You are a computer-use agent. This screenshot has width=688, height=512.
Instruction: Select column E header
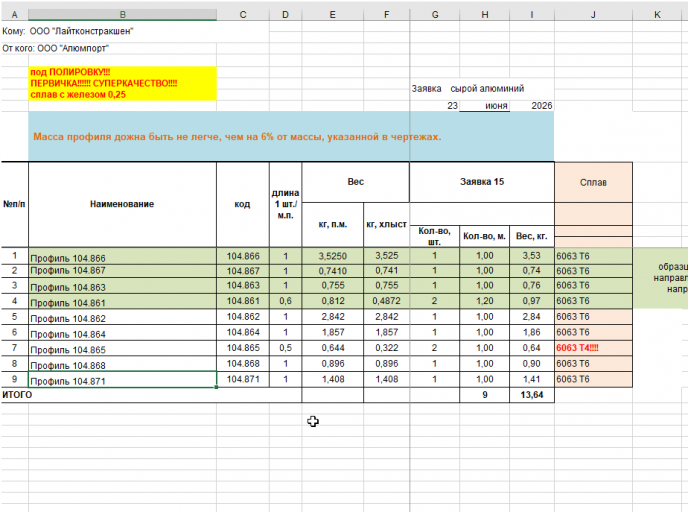point(333,14)
